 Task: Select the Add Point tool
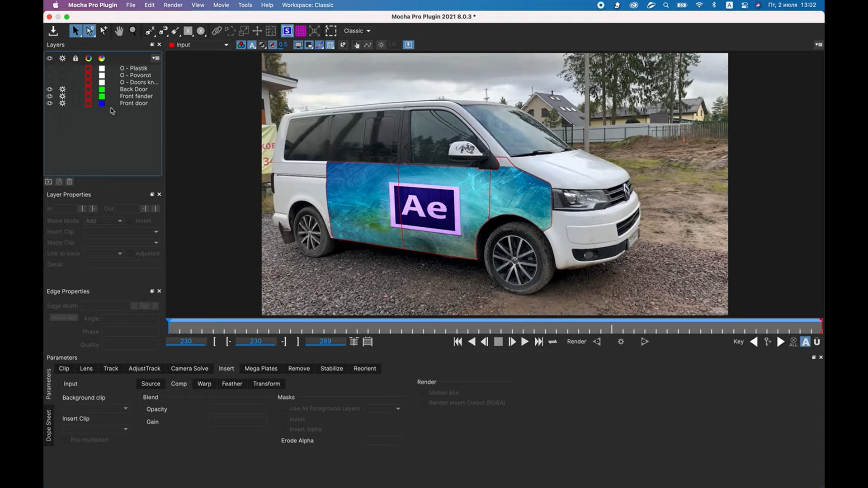coord(104,31)
